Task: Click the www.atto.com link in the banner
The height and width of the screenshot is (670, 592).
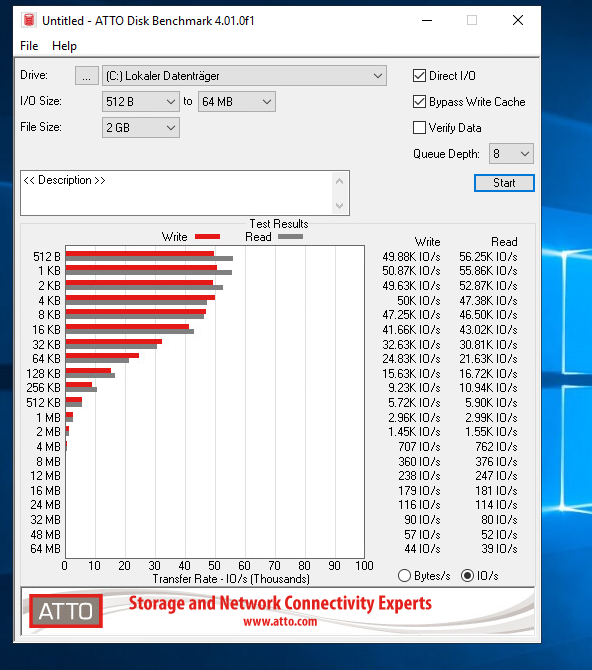Action: tap(280, 622)
